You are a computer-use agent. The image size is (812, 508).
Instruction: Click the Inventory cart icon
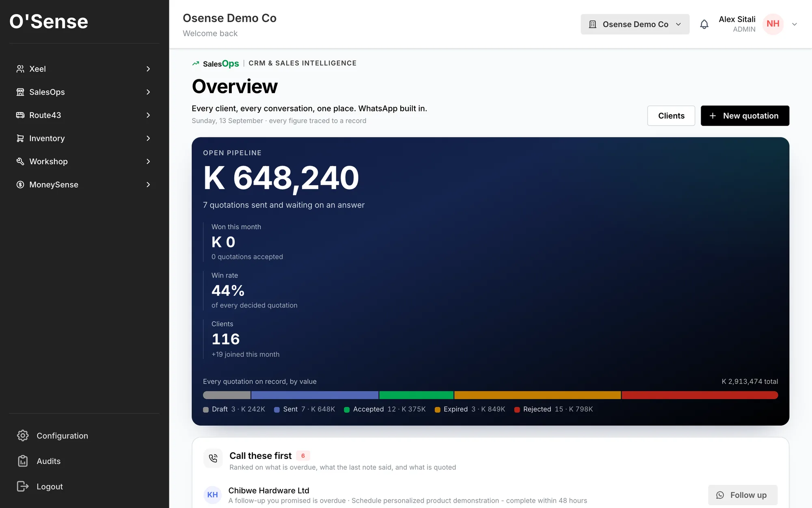pos(20,139)
